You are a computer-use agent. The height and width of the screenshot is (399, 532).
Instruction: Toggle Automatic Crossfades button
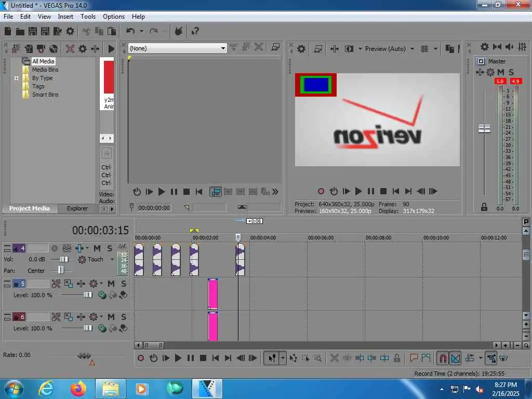[x=455, y=358]
